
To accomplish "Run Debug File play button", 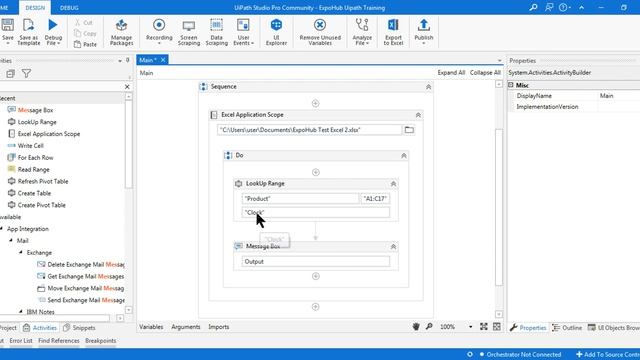I will pyautogui.click(x=53, y=25).
